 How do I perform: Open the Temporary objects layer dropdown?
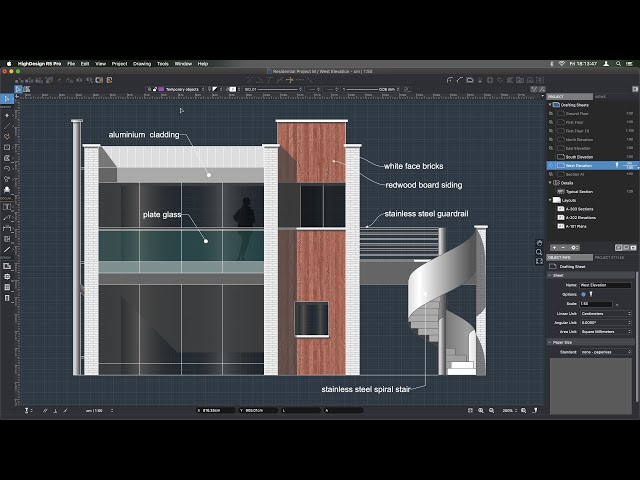click(x=184, y=89)
